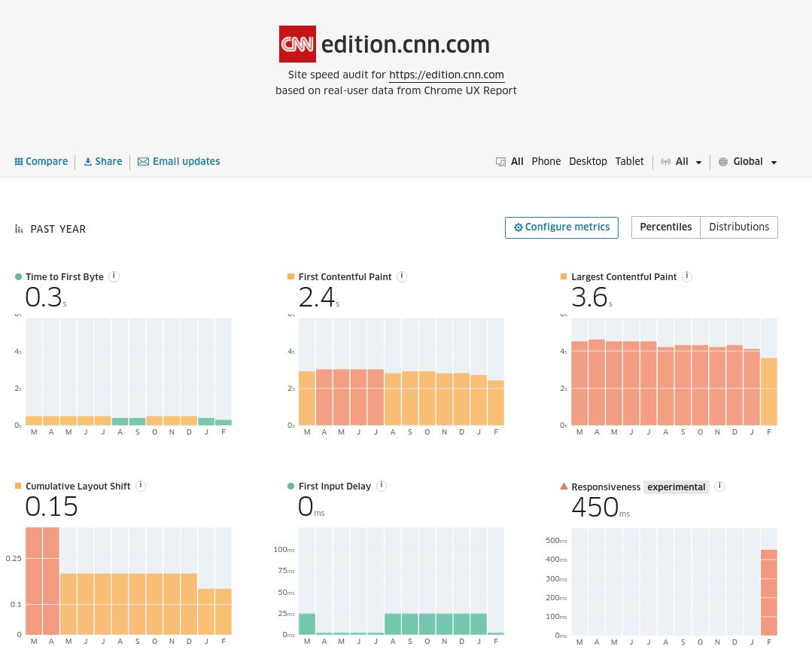Click the Share download icon
Screen dimensions: 812x668
88,162
